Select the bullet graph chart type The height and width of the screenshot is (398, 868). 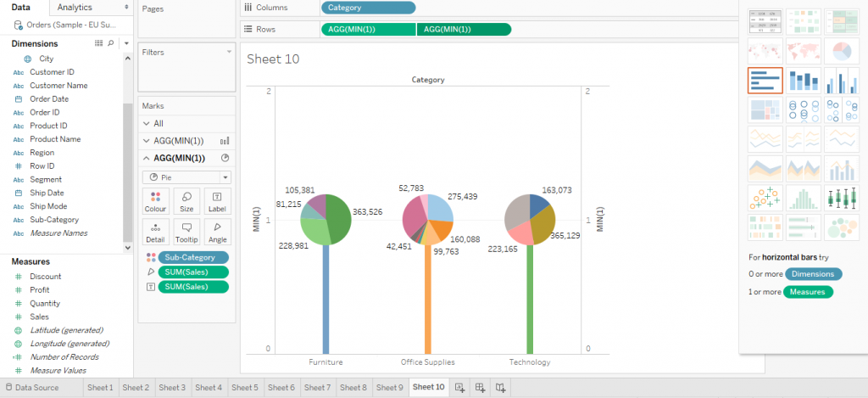(x=804, y=227)
